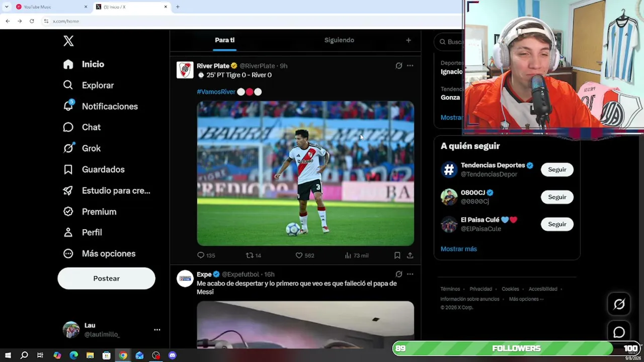Like the River Plate post
Screen dimensions: 644x362
tap(304, 255)
